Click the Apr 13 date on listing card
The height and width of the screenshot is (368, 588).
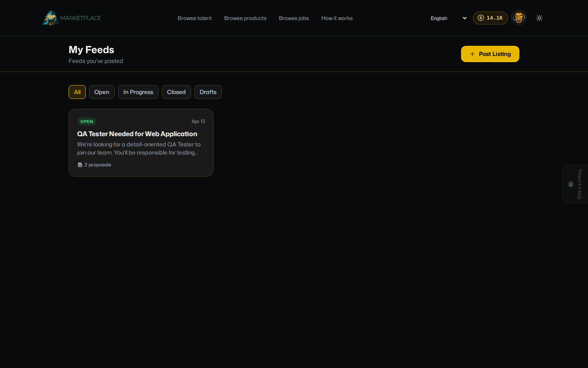coord(198,121)
